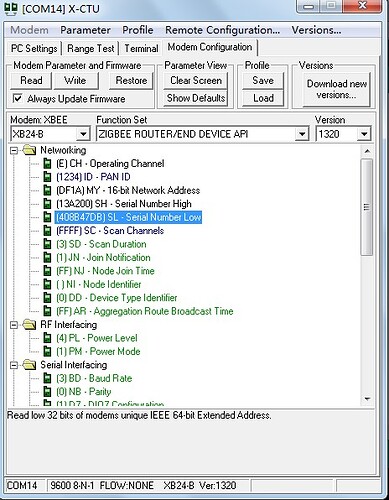Click COM14 in the status bar
This screenshot has width=389, height=500.
22,485
